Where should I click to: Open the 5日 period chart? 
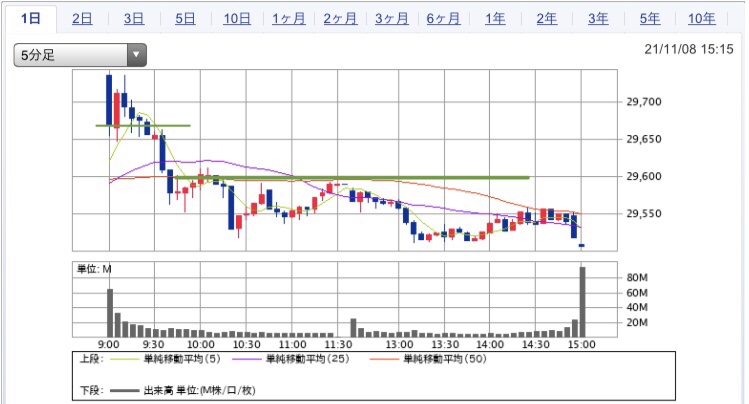pos(185,19)
